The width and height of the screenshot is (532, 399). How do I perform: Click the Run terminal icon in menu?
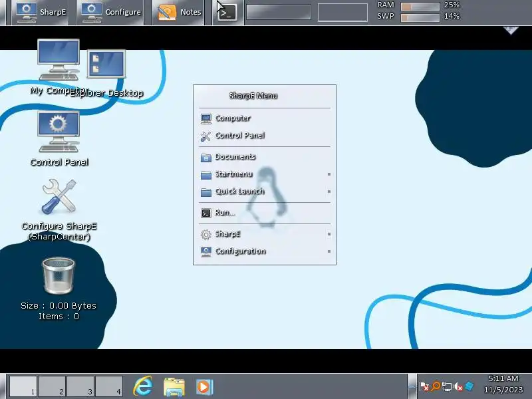(206, 213)
